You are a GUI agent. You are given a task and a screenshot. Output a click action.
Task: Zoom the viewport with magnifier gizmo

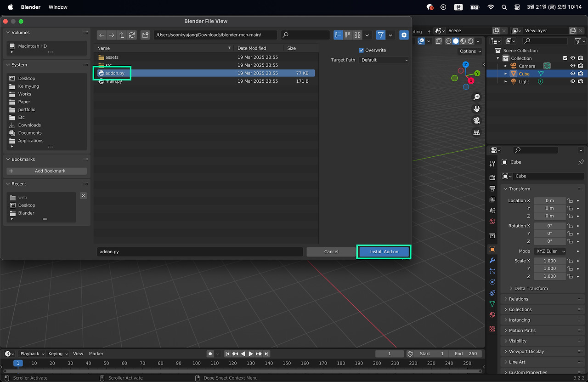[476, 97]
